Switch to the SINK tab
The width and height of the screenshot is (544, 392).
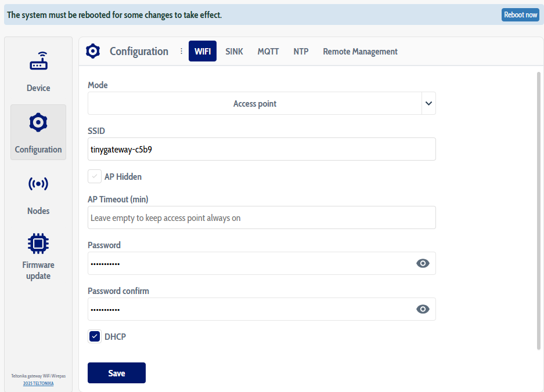[234, 51]
